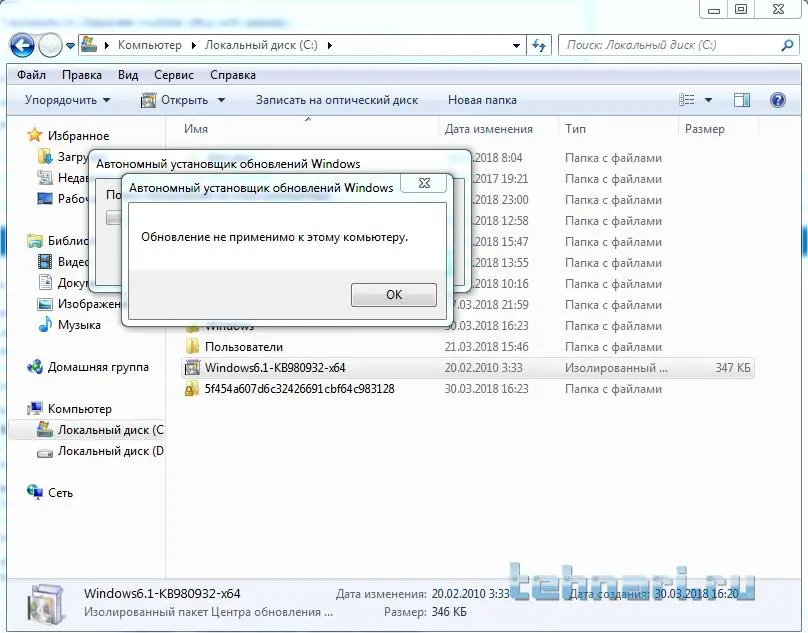Click the Refresh button beside the address bar

(539, 45)
